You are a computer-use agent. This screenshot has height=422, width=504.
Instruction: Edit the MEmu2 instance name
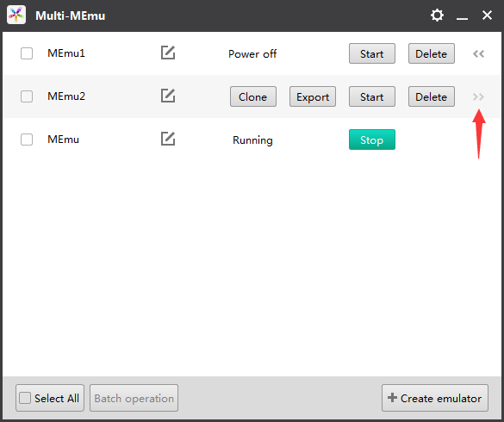pos(168,96)
